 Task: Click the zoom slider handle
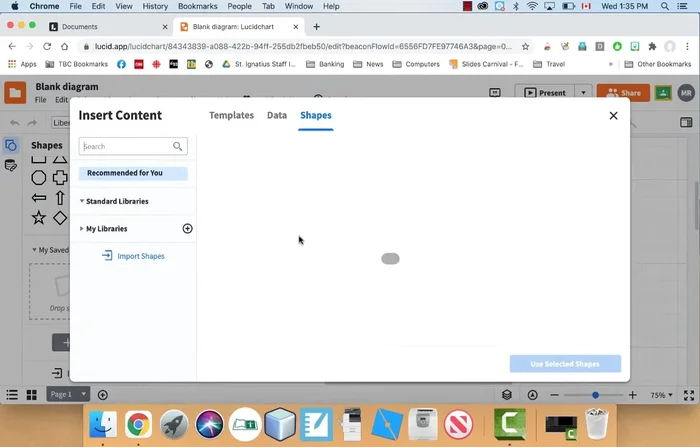(595, 395)
